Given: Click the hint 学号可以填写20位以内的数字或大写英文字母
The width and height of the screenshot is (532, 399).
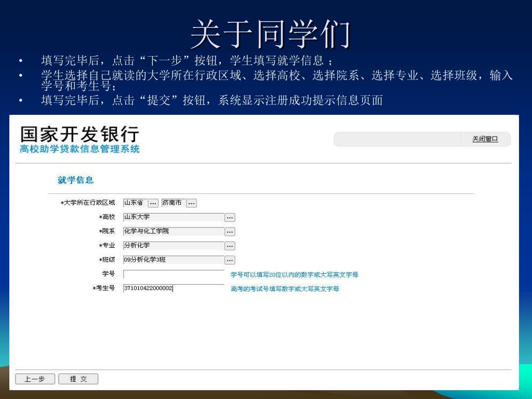Looking at the screenshot, I should pos(295,274).
